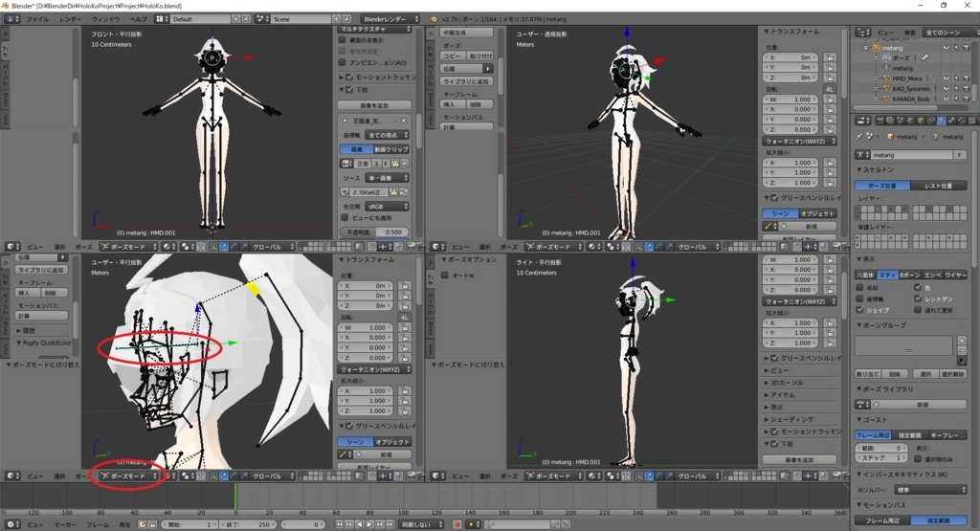Open viewport shading menu in front view header
The width and height of the screenshot is (980, 531).
168,247
